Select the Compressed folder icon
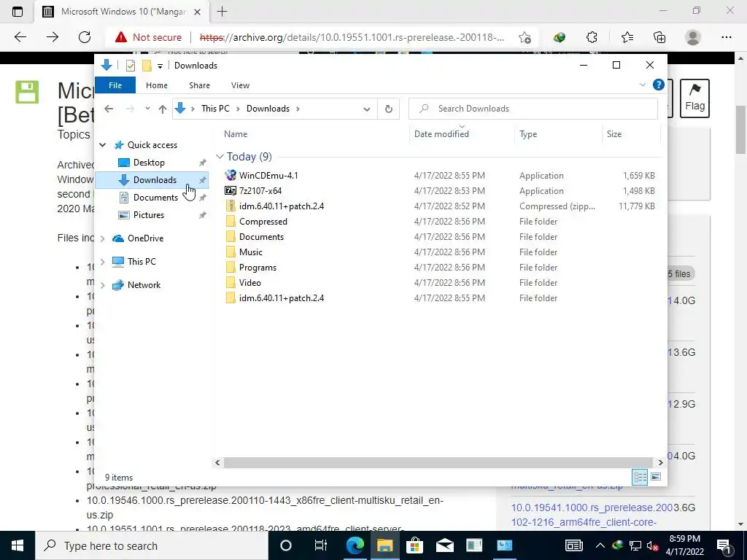The image size is (747, 560). (x=231, y=222)
